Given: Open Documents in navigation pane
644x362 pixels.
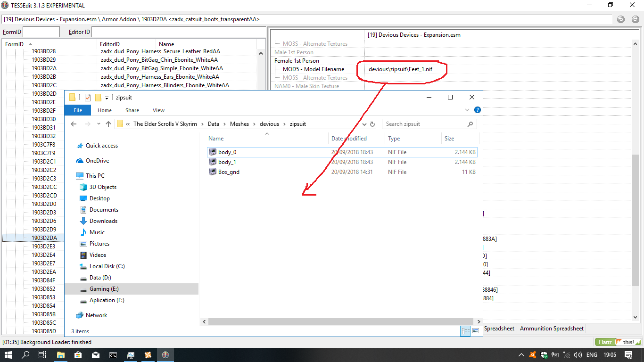Looking at the screenshot, I should pyautogui.click(x=104, y=210).
